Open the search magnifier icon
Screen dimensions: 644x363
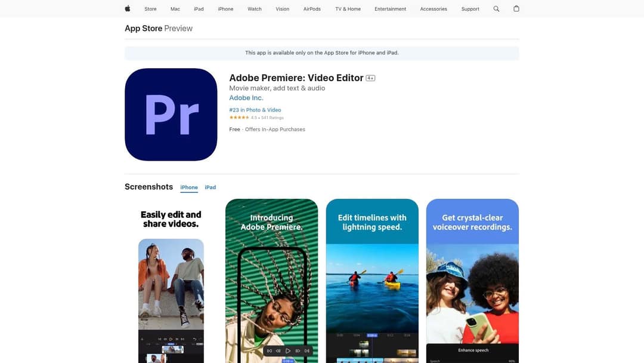click(x=496, y=8)
